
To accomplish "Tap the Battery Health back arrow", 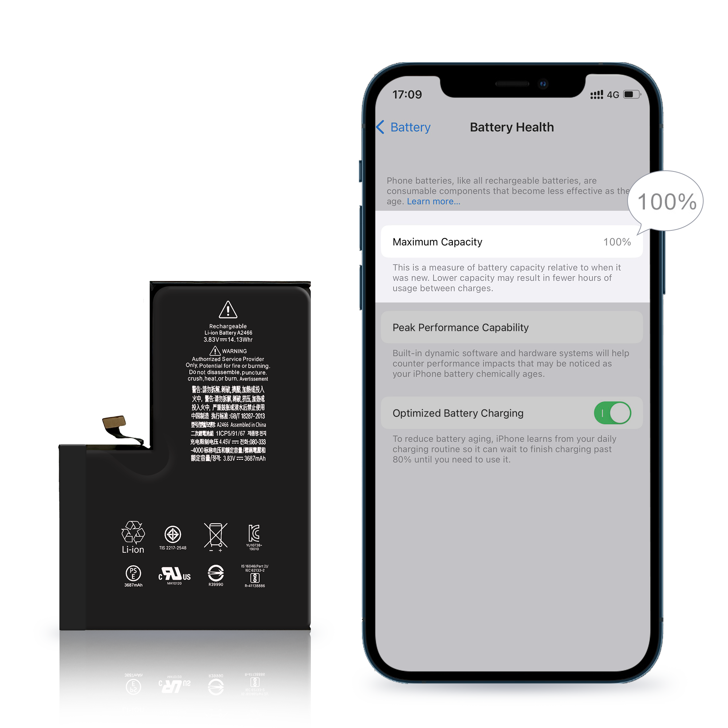I will pos(381,127).
